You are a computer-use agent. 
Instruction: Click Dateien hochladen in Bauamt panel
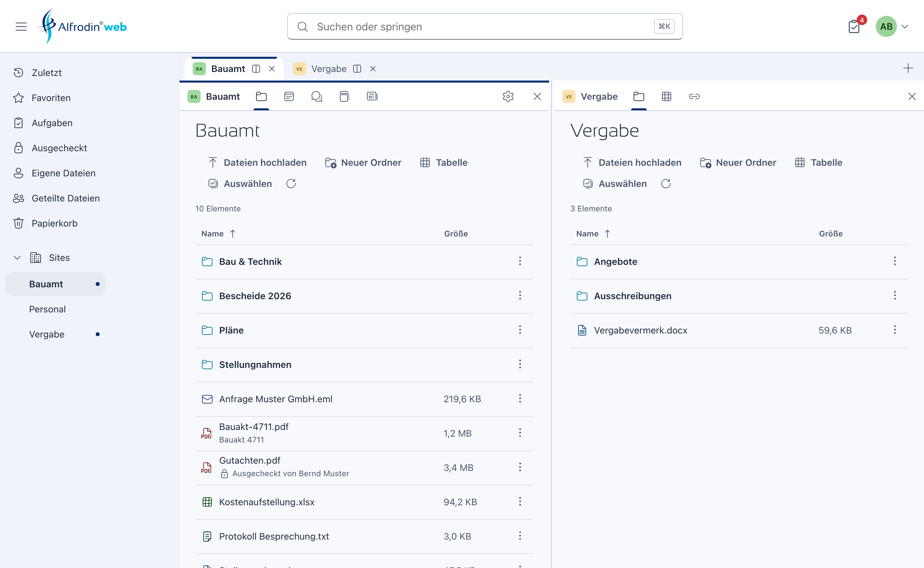pyautogui.click(x=257, y=163)
